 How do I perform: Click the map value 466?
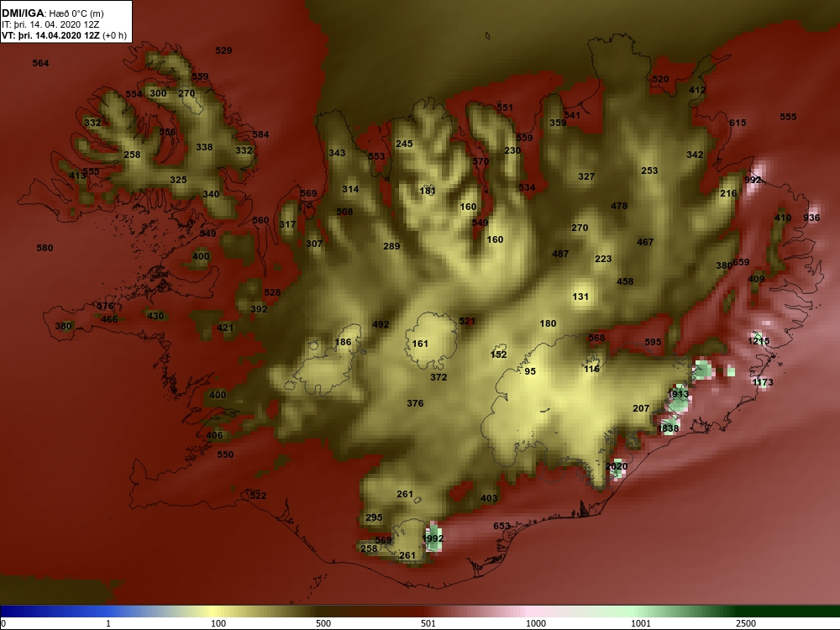pos(109,319)
